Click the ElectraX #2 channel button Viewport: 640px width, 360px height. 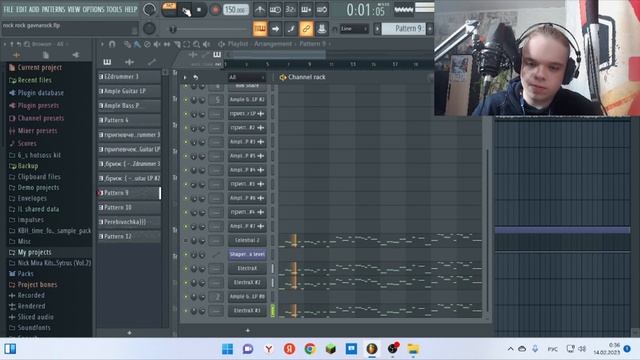click(x=247, y=282)
